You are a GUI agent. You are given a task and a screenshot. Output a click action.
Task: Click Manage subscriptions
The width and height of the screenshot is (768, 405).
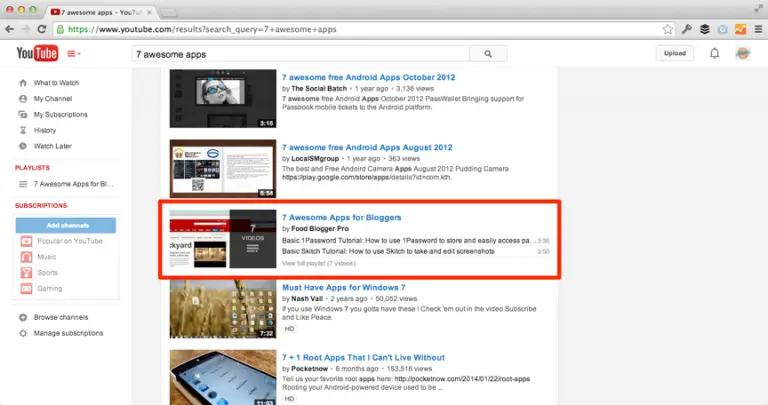tap(68, 333)
